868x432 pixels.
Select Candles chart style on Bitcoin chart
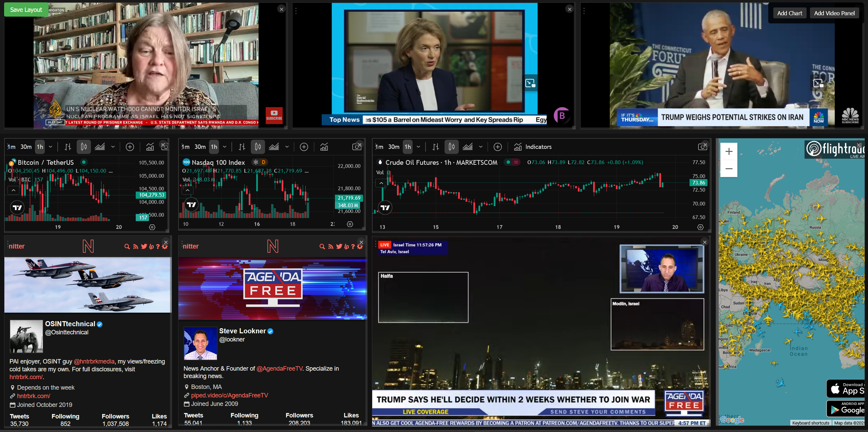[x=84, y=147]
